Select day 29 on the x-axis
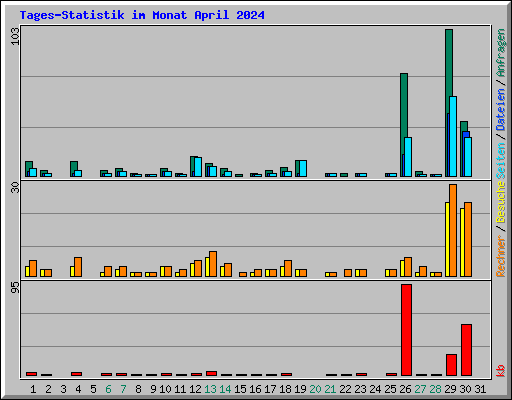 click(450, 389)
